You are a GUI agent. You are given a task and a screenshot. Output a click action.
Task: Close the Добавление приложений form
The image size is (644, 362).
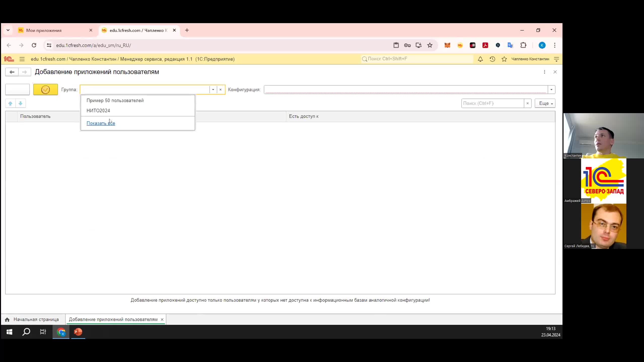click(x=555, y=72)
